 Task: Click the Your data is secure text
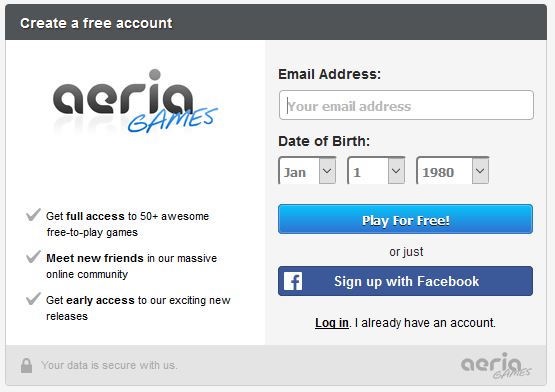[x=109, y=365]
